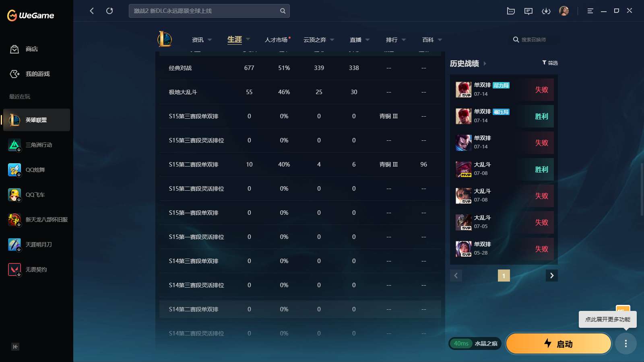This screenshot has height=362, width=644.
Task: Open the three-dot more functions button
Action: 625,343
